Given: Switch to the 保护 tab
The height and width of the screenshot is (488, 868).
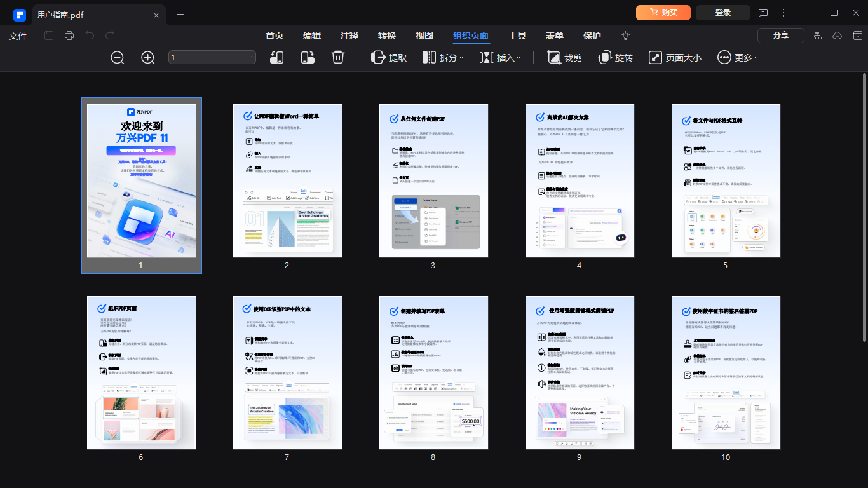Looking at the screenshot, I should [x=592, y=36].
